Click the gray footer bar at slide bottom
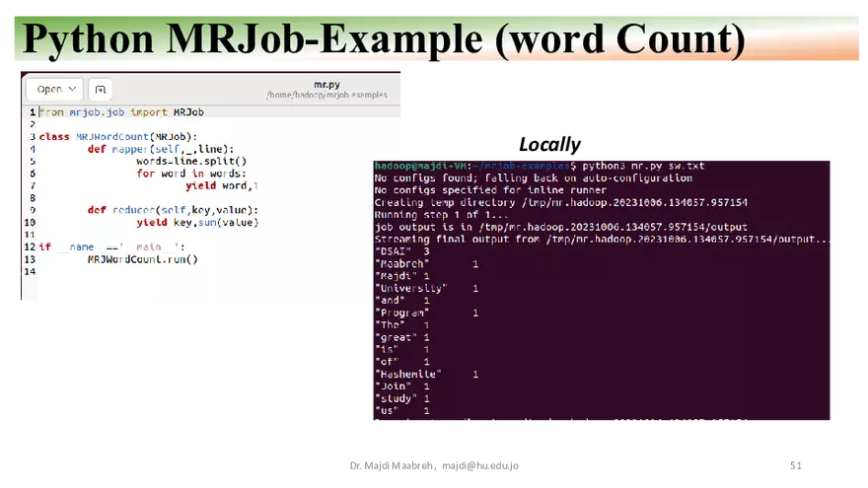This screenshot has width=868, height=488. click(x=433, y=465)
